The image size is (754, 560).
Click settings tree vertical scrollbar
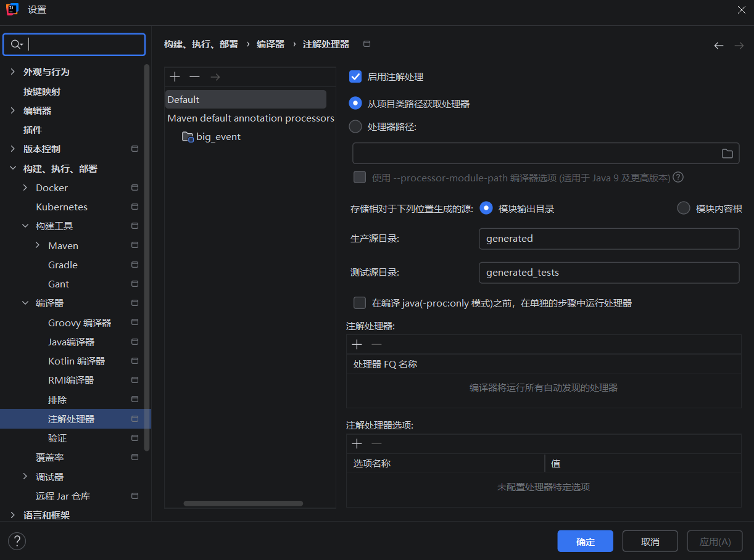coord(147,257)
